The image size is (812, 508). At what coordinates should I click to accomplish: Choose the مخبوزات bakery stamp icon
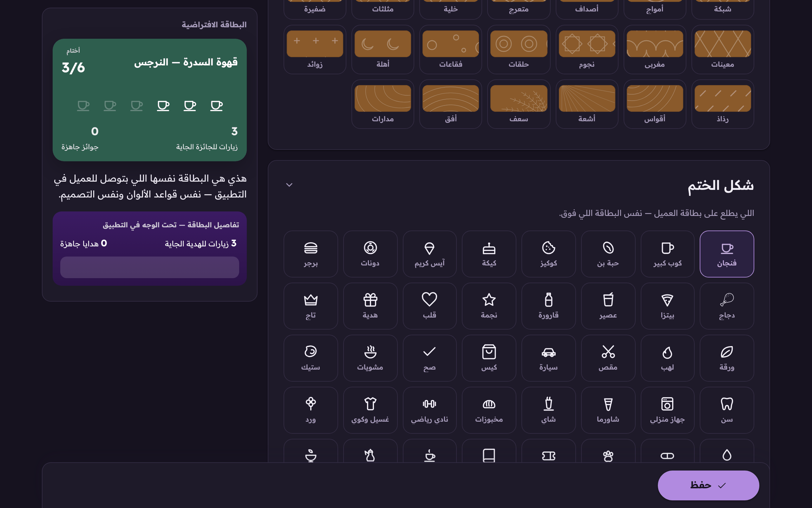coord(489,410)
